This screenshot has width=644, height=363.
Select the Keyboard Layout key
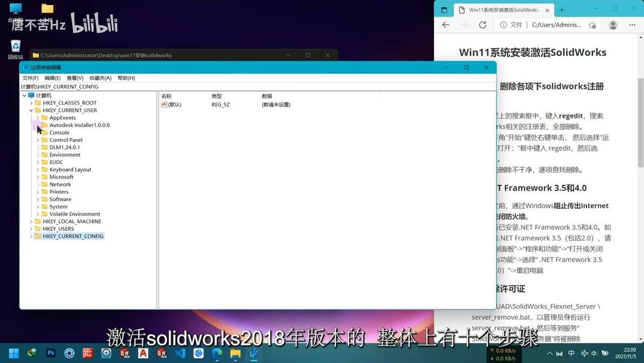click(70, 169)
